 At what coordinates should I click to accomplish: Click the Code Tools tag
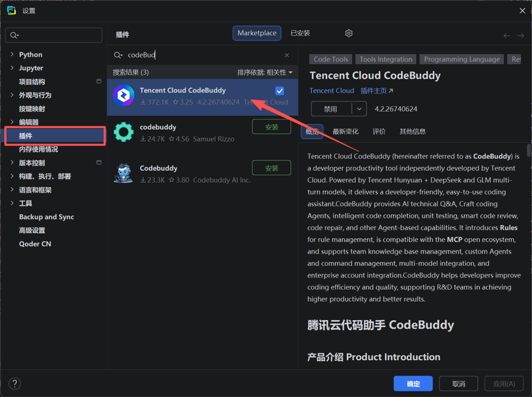pyautogui.click(x=331, y=59)
